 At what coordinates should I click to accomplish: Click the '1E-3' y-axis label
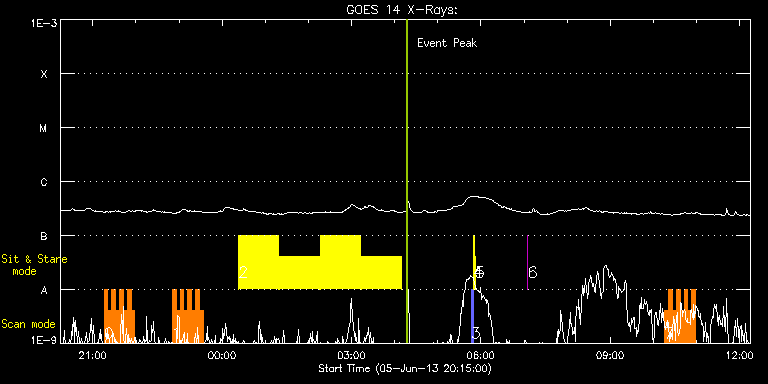[x=44, y=23]
